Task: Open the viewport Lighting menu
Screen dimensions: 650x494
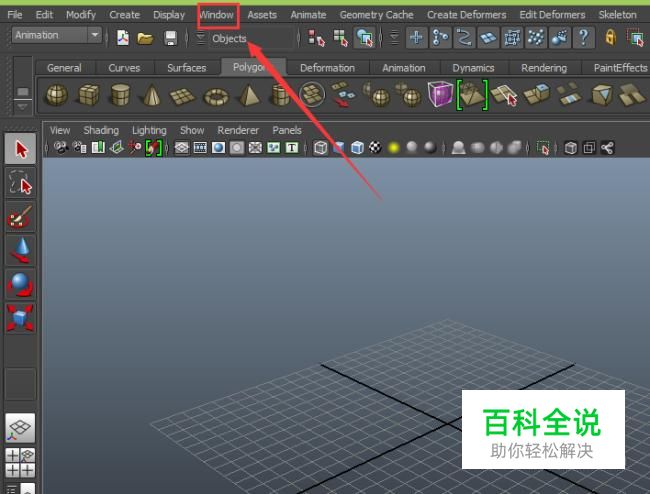Action: (149, 130)
